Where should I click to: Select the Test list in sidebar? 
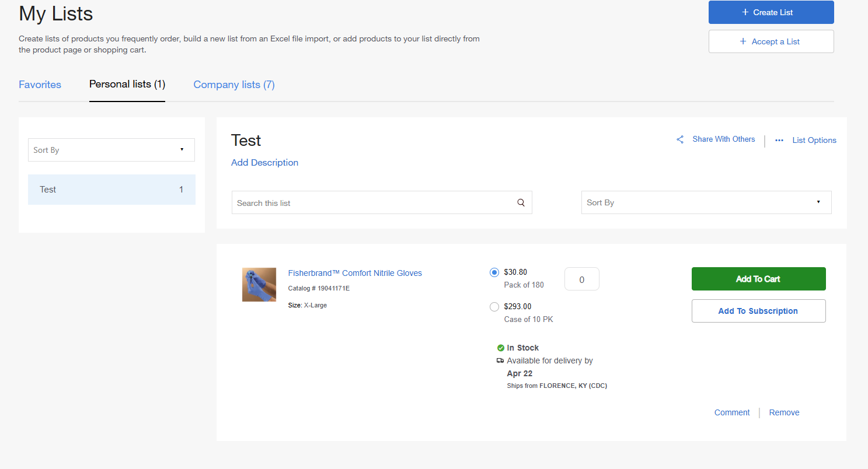pos(111,190)
